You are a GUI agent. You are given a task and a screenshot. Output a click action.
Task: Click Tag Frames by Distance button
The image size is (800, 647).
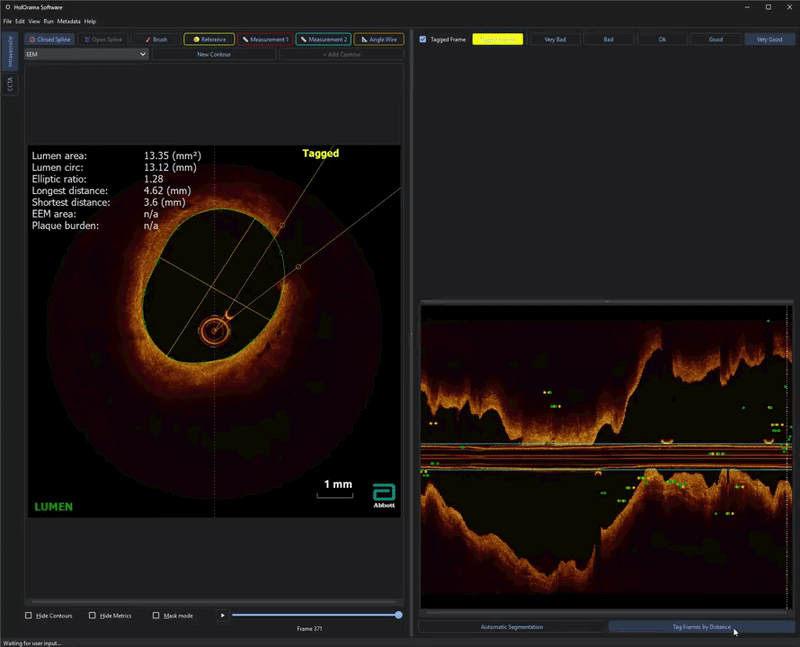(x=702, y=627)
